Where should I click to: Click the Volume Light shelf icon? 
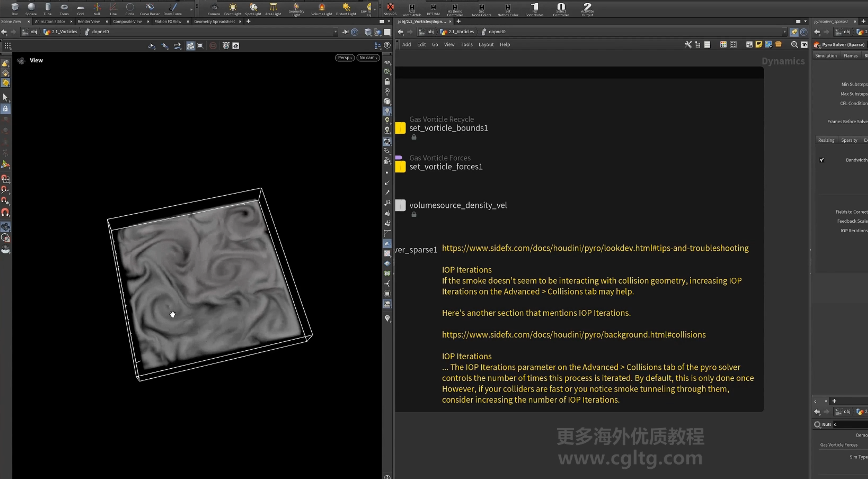tap(321, 9)
